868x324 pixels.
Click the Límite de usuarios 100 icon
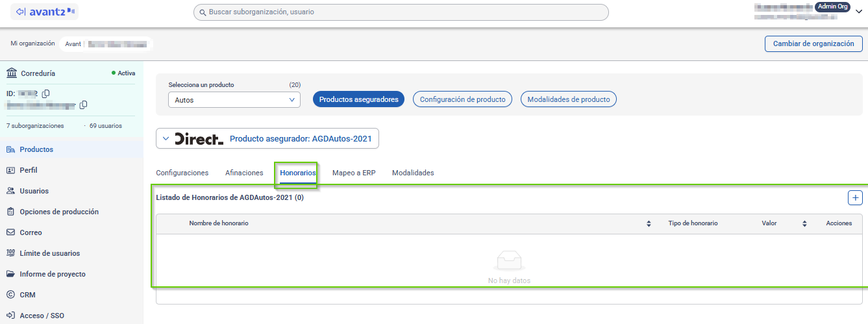pos(10,253)
